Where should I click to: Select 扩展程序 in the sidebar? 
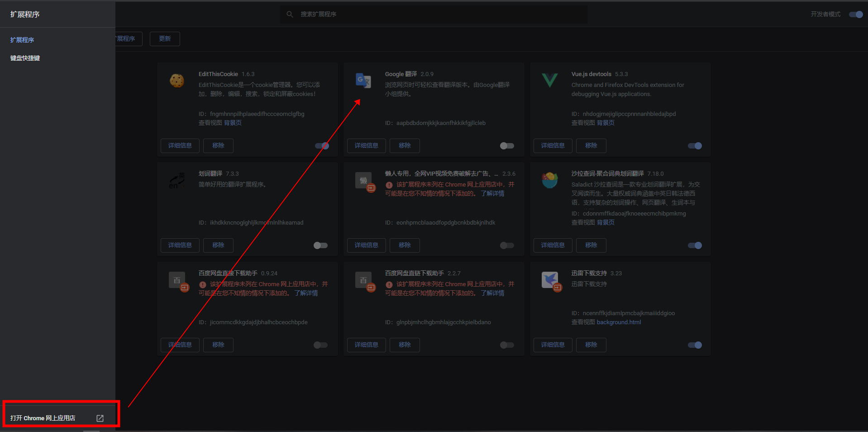coord(22,39)
